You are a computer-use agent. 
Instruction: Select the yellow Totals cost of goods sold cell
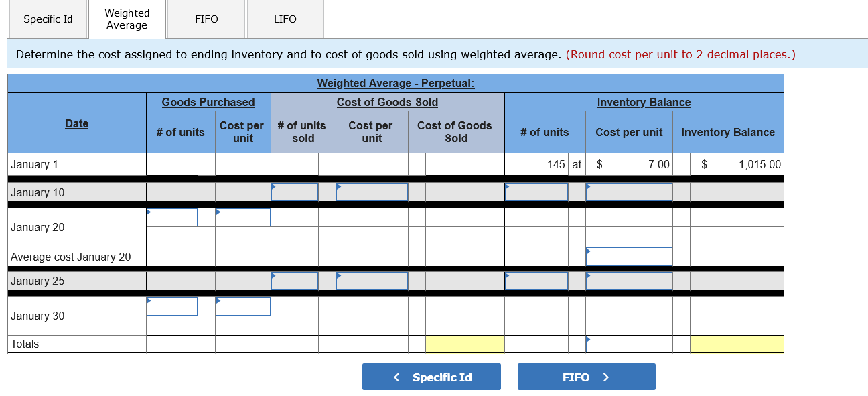click(465, 344)
